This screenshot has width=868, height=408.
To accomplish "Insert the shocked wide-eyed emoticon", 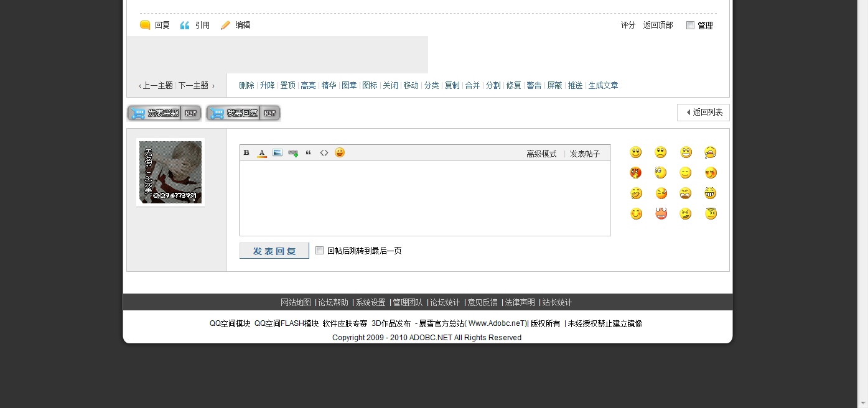I will 661,173.
